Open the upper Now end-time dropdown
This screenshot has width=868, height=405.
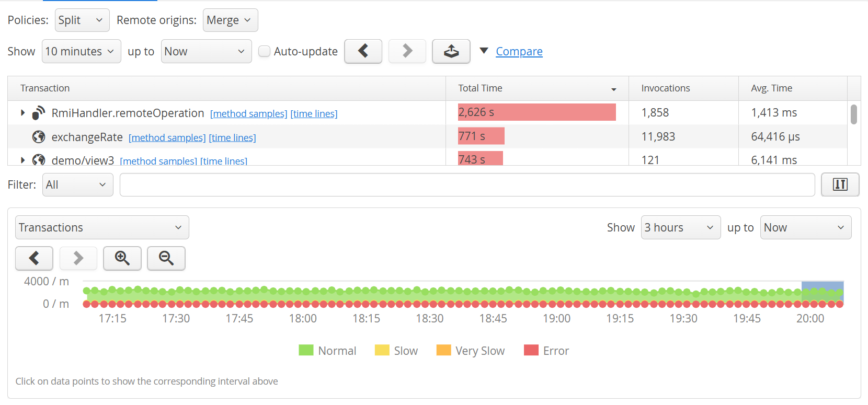206,51
